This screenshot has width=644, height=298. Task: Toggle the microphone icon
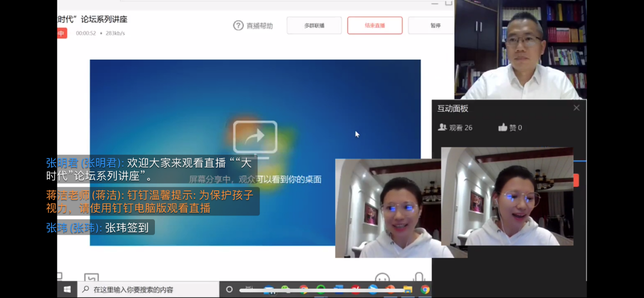click(419, 277)
